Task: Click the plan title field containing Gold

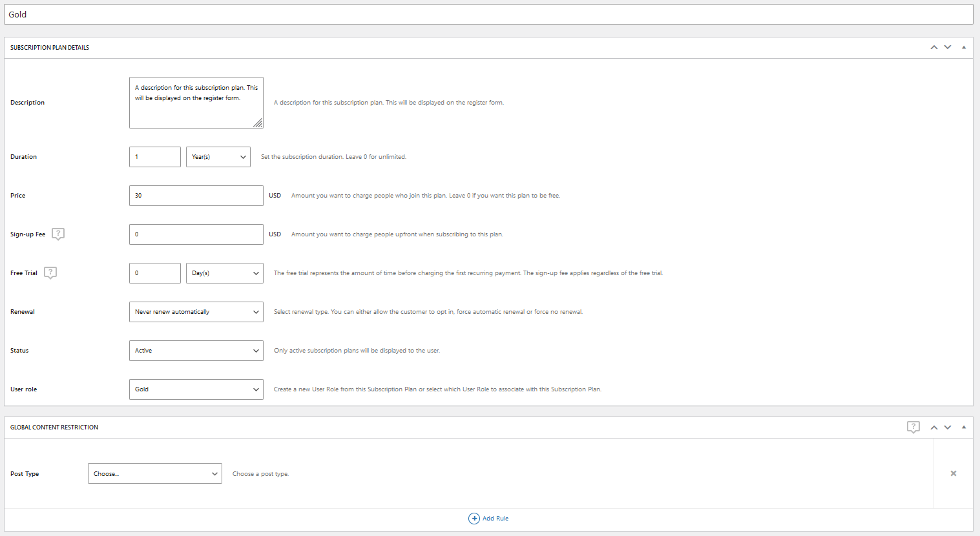Action: (x=488, y=14)
